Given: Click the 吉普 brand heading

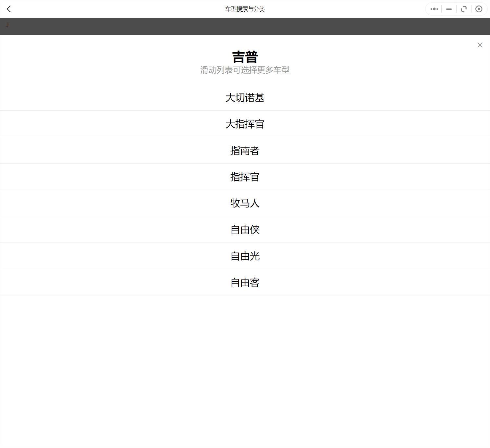Looking at the screenshot, I should coord(245,57).
